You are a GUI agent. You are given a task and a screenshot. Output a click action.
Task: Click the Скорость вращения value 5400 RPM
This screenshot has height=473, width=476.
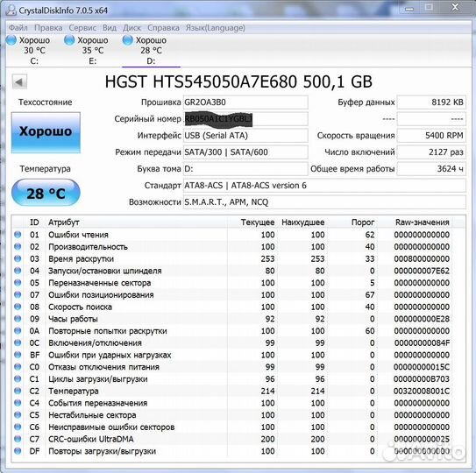click(x=431, y=135)
